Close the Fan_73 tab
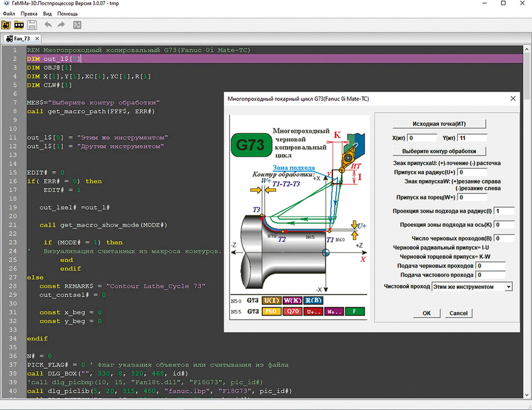The image size is (532, 410). (x=37, y=39)
